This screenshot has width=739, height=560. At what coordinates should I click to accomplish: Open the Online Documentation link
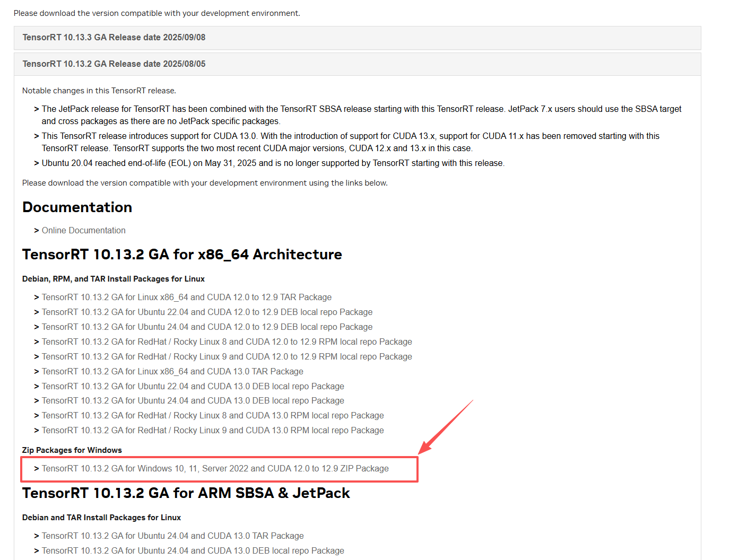83,231
